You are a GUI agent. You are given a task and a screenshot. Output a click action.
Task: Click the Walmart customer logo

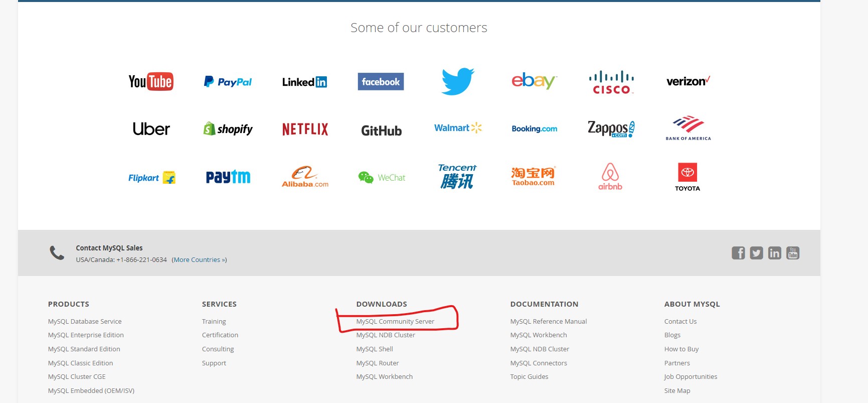click(458, 128)
